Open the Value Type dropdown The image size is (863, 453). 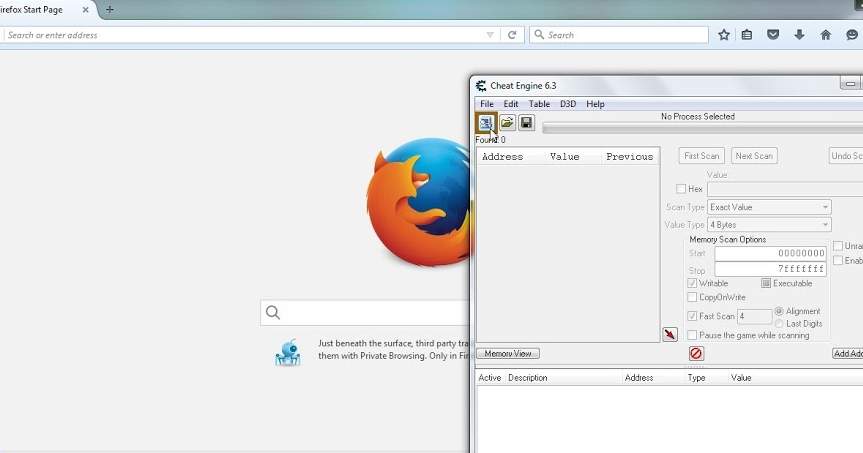click(769, 225)
